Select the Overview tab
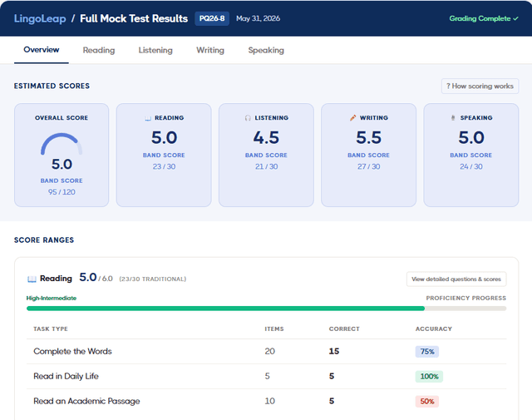Viewport: 532px width, 420px height. (42, 50)
